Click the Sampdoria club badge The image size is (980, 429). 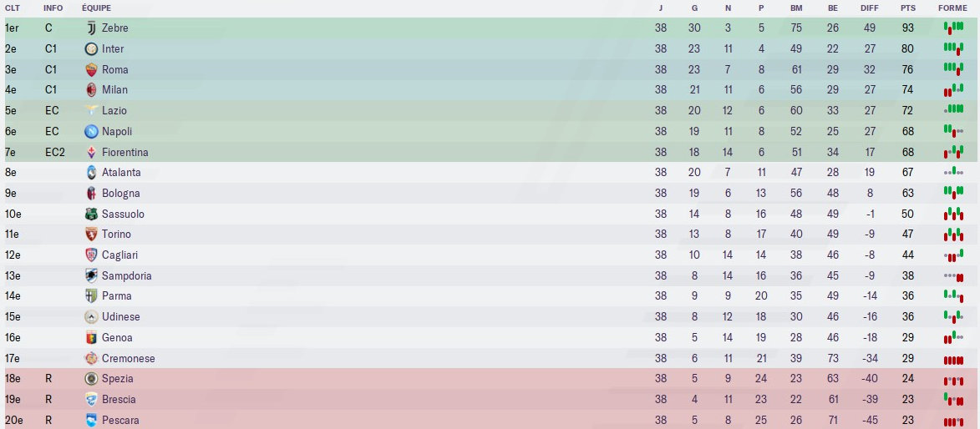click(91, 275)
